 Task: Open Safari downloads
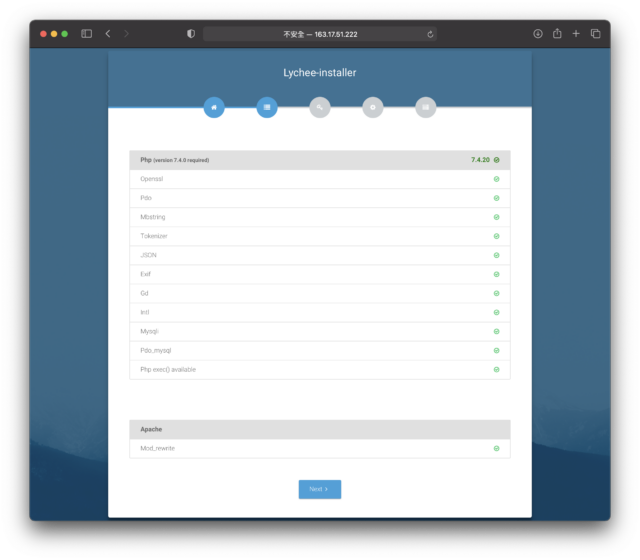pos(538,34)
